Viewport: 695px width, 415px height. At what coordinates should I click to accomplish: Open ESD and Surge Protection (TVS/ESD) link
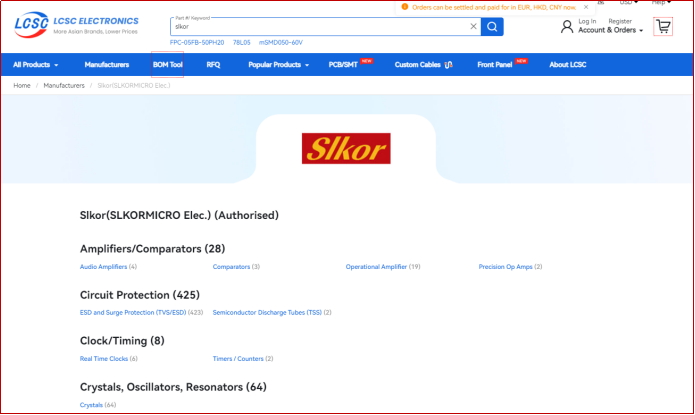141,313
